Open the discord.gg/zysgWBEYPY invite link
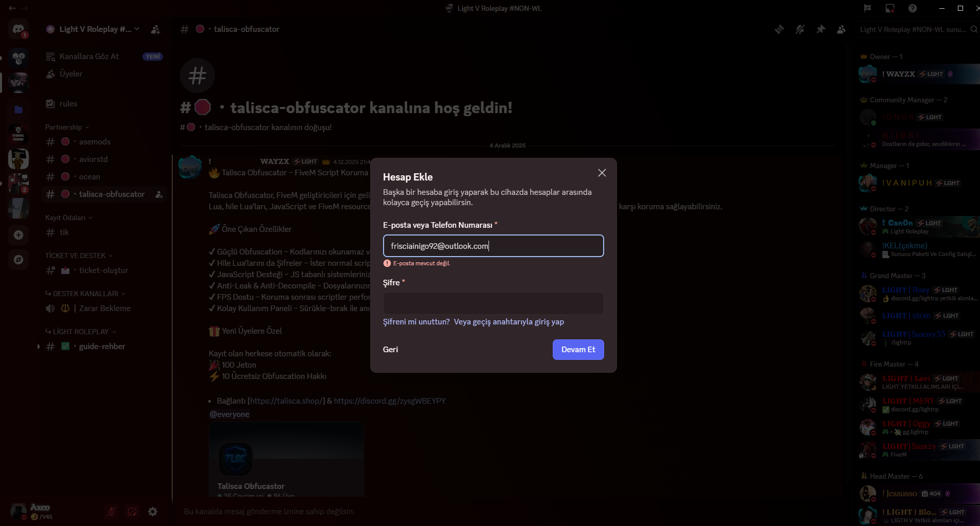This screenshot has height=526, width=980. (x=390, y=401)
